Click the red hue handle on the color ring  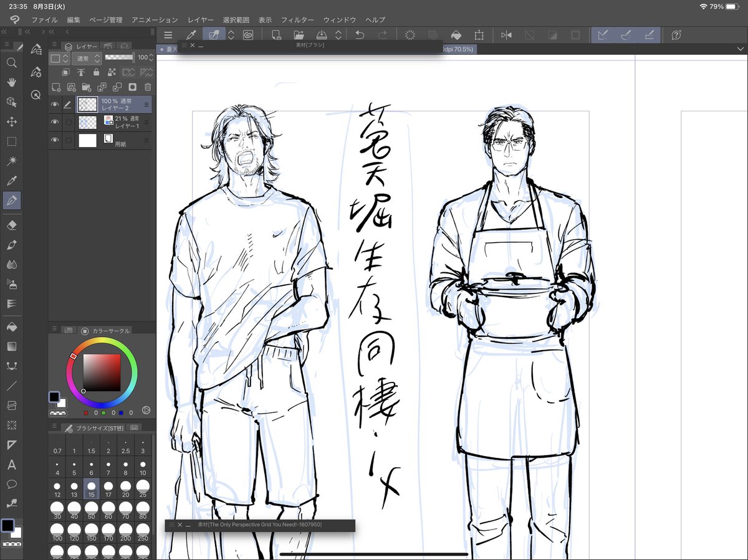(74, 356)
